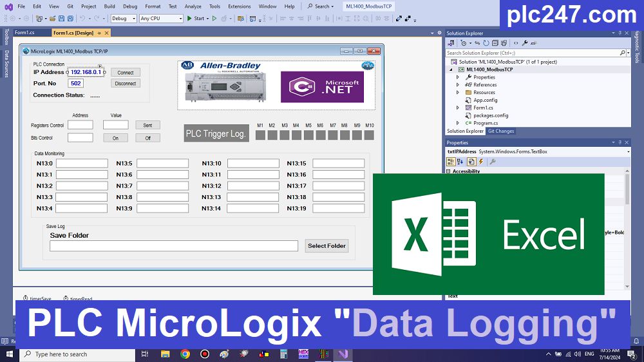Click the Off button for Bits Control
Viewport: 644px width, 362px height.
pos(148,138)
